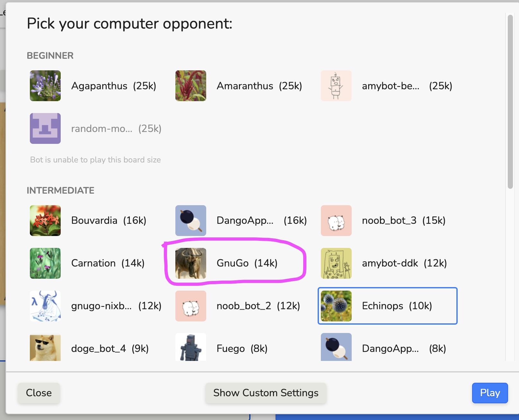Viewport: 519px width, 420px height.
Task: Select the DangoApp (8k) dango avatar
Action: [336, 348]
